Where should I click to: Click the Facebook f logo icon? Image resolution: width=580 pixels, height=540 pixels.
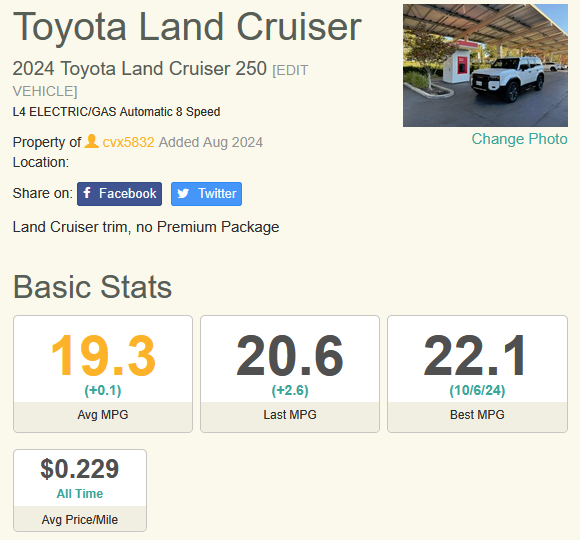(x=87, y=193)
